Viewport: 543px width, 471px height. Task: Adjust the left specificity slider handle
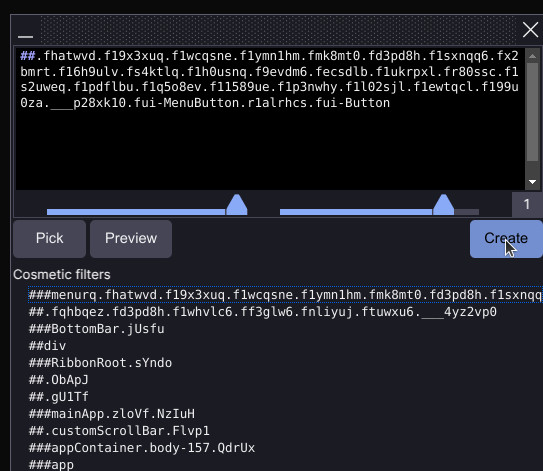point(237,205)
